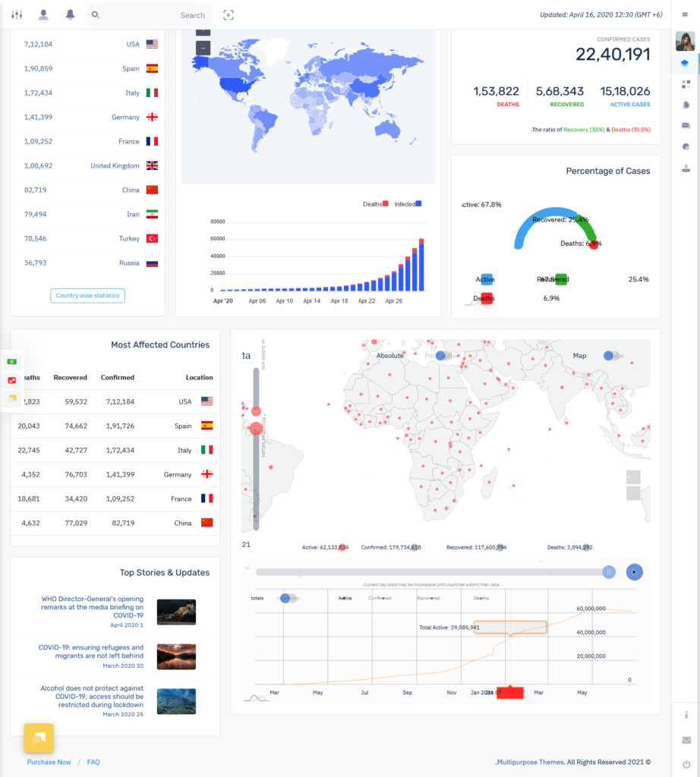The width and height of the screenshot is (700, 777).
Task: Click the China flag in Most Affected table
Action: click(x=207, y=523)
